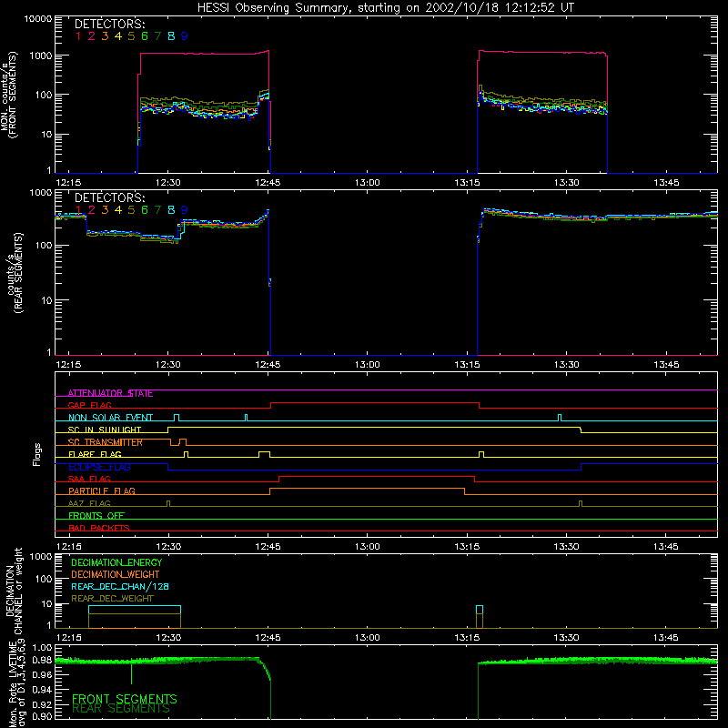Click the REAR_DEC_CHAN/128 legend entry

[120, 587]
